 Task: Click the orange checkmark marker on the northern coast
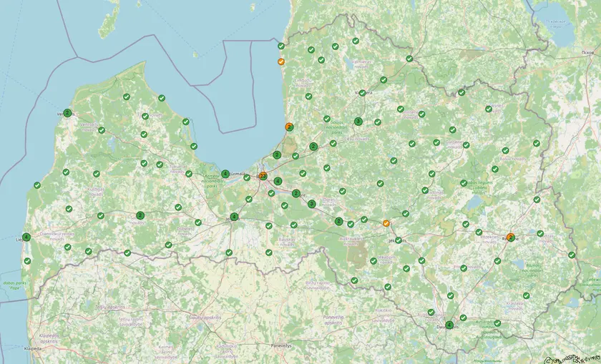[x=281, y=62]
